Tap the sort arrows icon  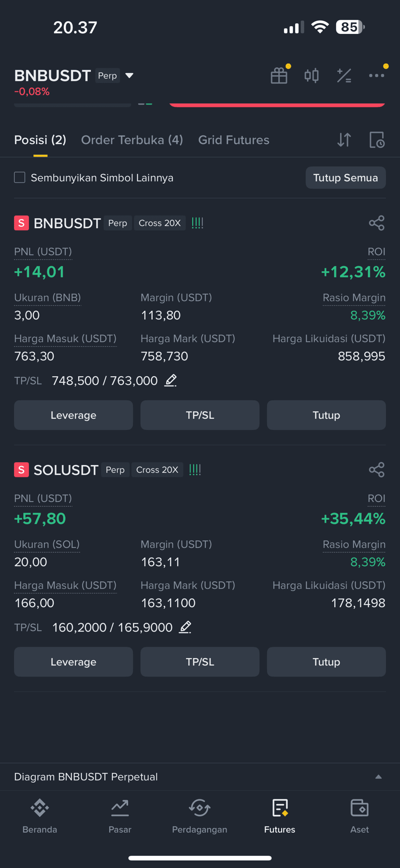tap(344, 140)
